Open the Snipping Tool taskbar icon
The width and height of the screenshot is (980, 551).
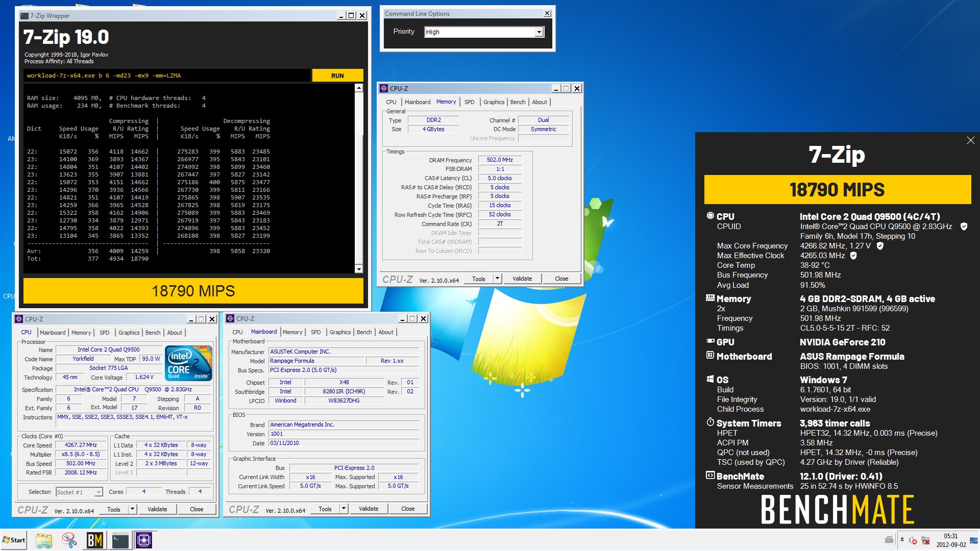[x=69, y=540]
